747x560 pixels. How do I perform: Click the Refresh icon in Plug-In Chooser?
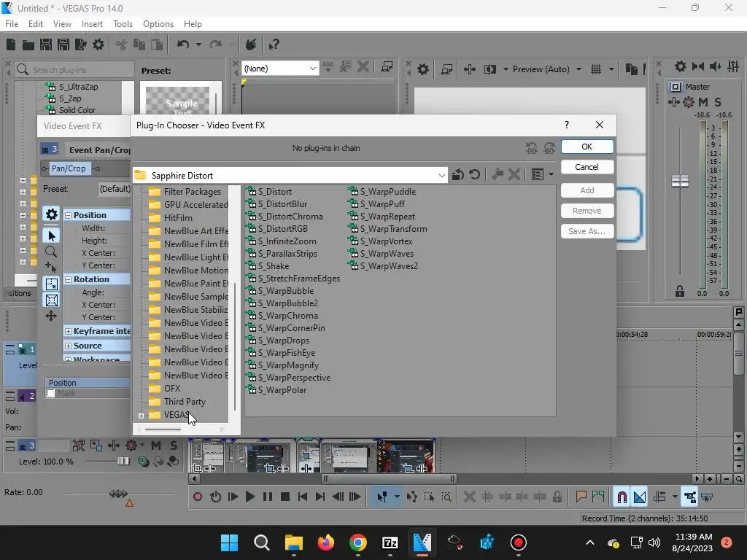pyautogui.click(x=474, y=175)
